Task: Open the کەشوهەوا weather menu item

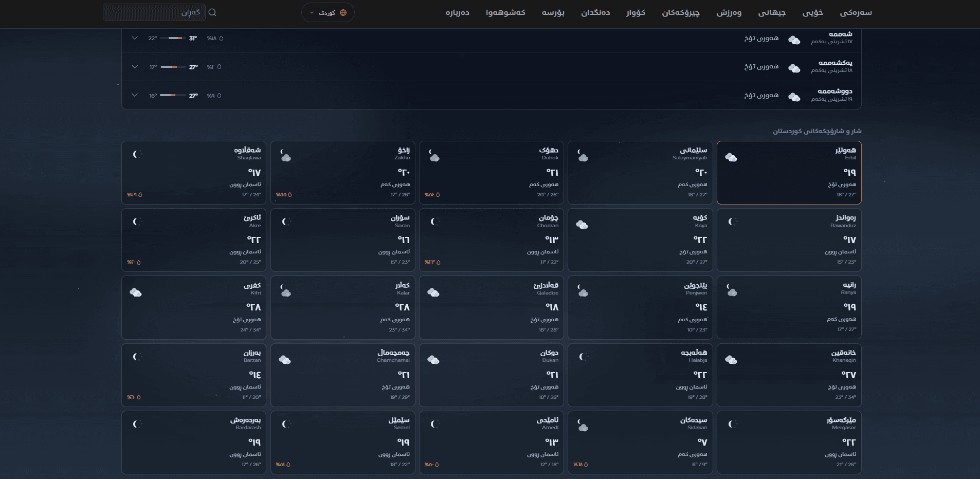Action: coord(505,12)
